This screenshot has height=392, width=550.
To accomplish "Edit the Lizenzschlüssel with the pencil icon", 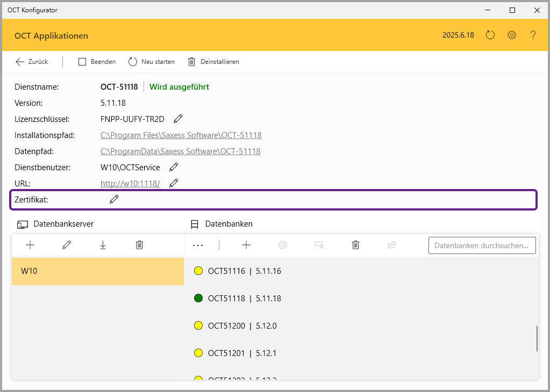I will [x=178, y=119].
